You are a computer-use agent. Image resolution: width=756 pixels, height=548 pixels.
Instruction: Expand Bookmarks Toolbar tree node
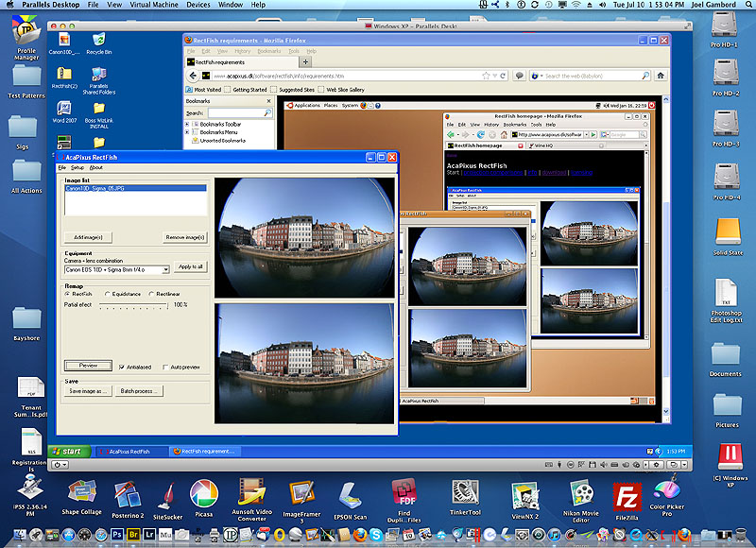pos(187,124)
